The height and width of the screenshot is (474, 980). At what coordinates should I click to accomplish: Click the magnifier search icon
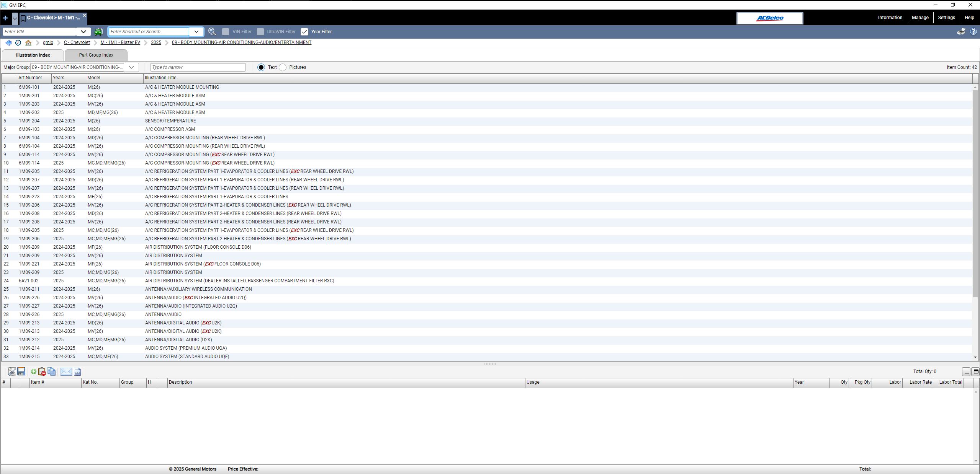(212, 32)
